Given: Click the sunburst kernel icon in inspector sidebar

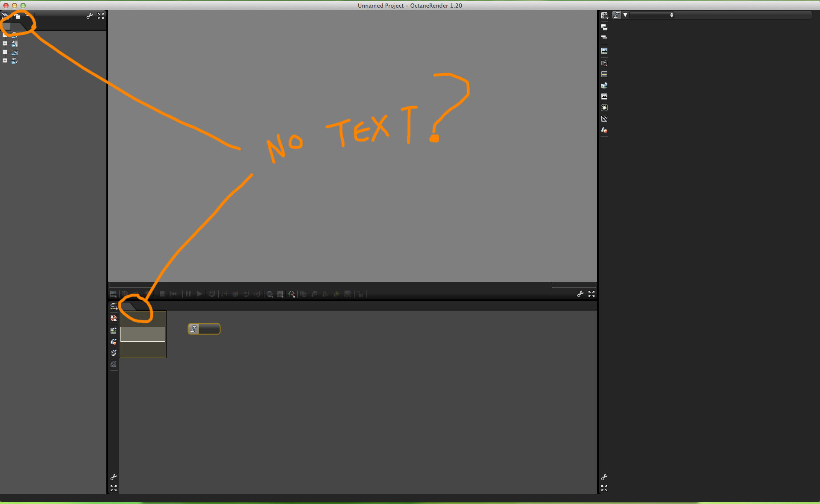Looking at the screenshot, I should 604,108.
